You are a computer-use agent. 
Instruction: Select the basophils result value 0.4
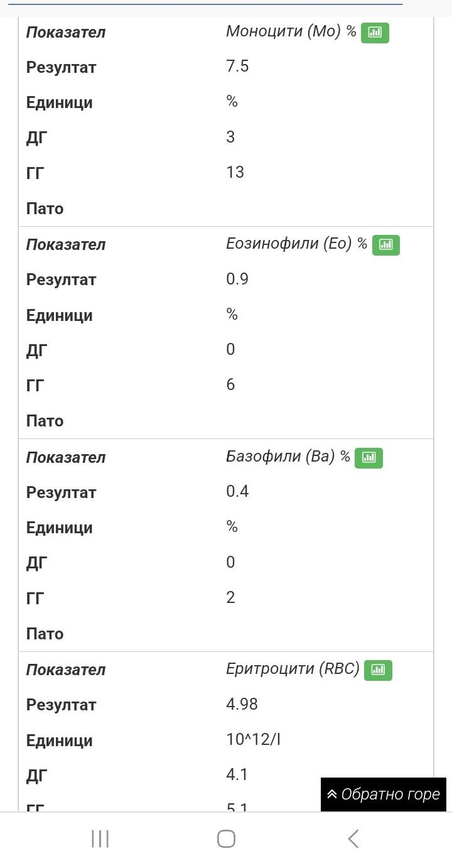(237, 491)
